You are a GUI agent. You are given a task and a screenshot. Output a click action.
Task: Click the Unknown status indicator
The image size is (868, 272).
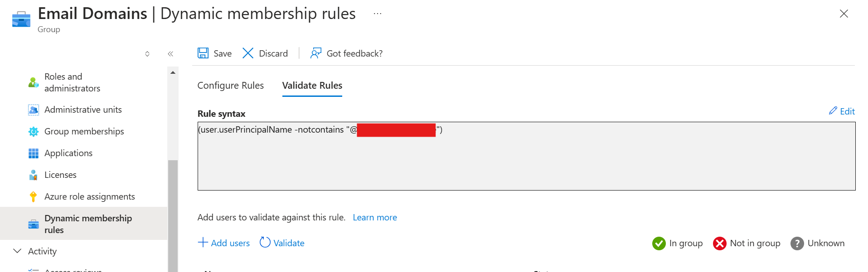click(x=797, y=243)
